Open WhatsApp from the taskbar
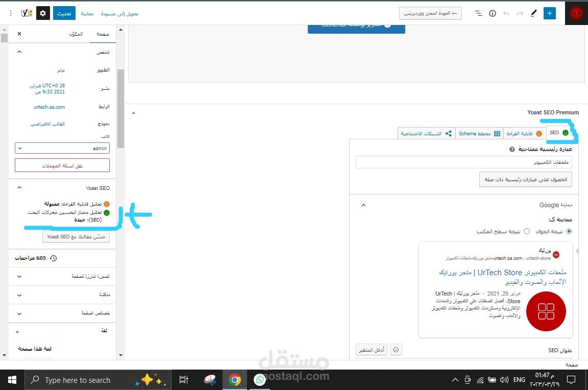The height and width of the screenshot is (390, 588). [259, 380]
